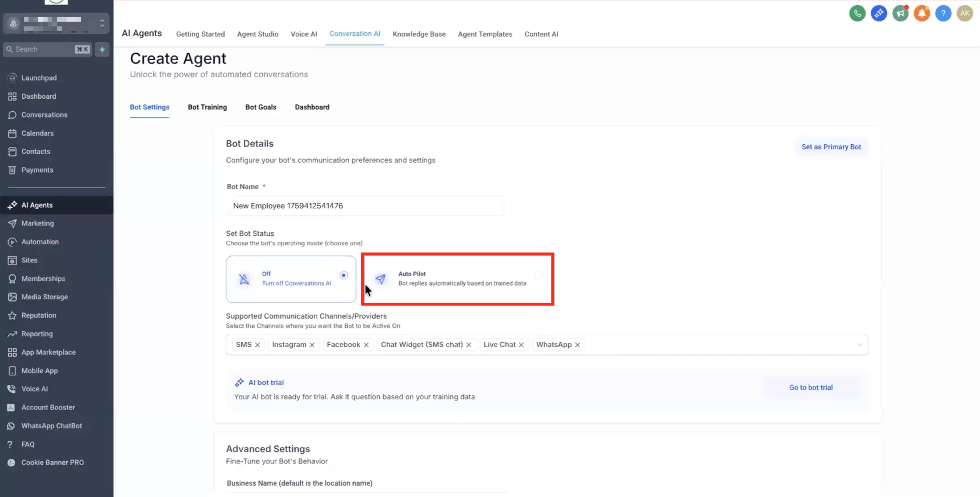Open WhatsApp ChatBot in the sidebar

[51, 425]
